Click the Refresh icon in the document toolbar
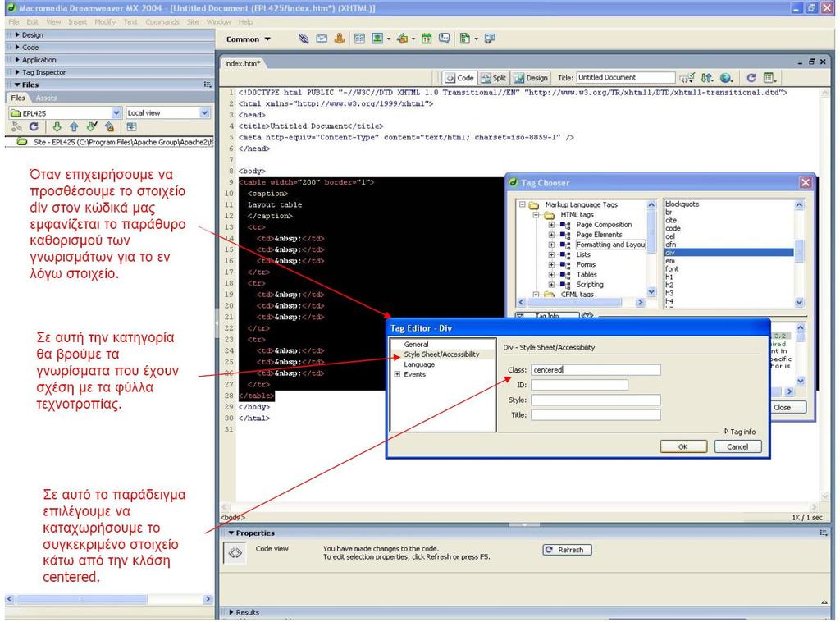 point(751,78)
